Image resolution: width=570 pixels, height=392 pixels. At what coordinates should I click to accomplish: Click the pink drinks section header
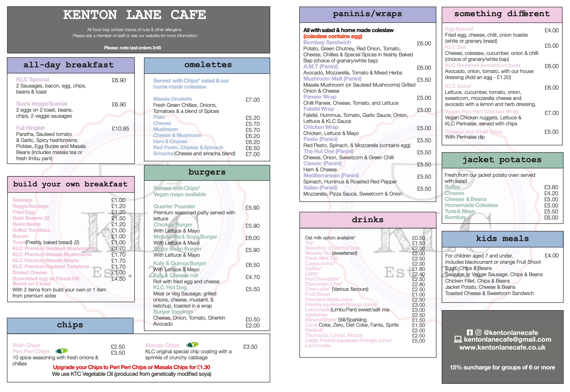tap(367, 220)
